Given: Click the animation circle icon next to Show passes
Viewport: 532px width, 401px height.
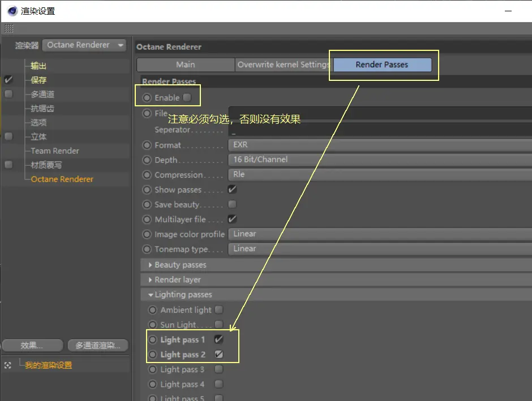Looking at the screenshot, I should (147, 190).
